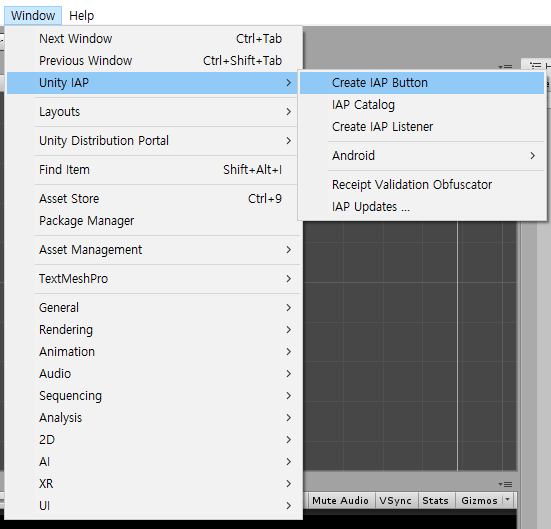Click IAP Updates ... entry

422,207
